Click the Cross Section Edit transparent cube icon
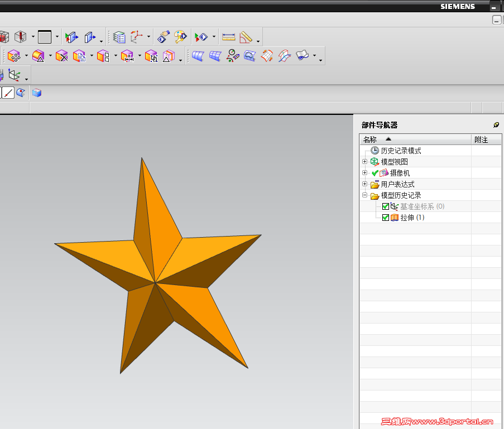This screenshot has height=429, width=504. coord(169,56)
